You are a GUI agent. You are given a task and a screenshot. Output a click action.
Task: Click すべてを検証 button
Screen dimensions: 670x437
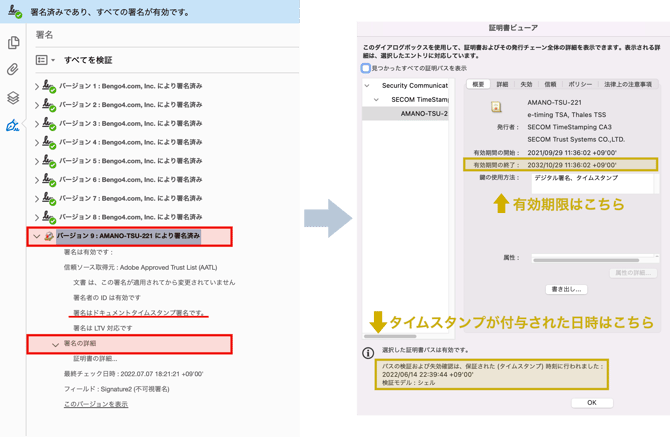click(x=88, y=60)
